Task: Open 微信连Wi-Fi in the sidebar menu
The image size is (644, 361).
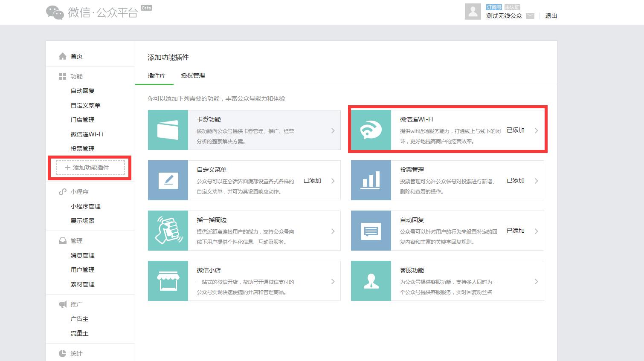Action: point(87,134)
